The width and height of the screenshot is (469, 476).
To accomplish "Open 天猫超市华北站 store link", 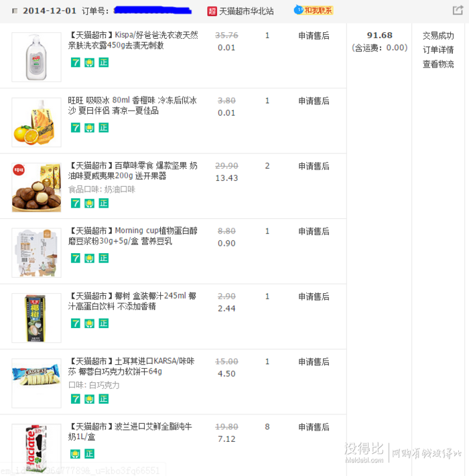I will click(x=247, y=11).
